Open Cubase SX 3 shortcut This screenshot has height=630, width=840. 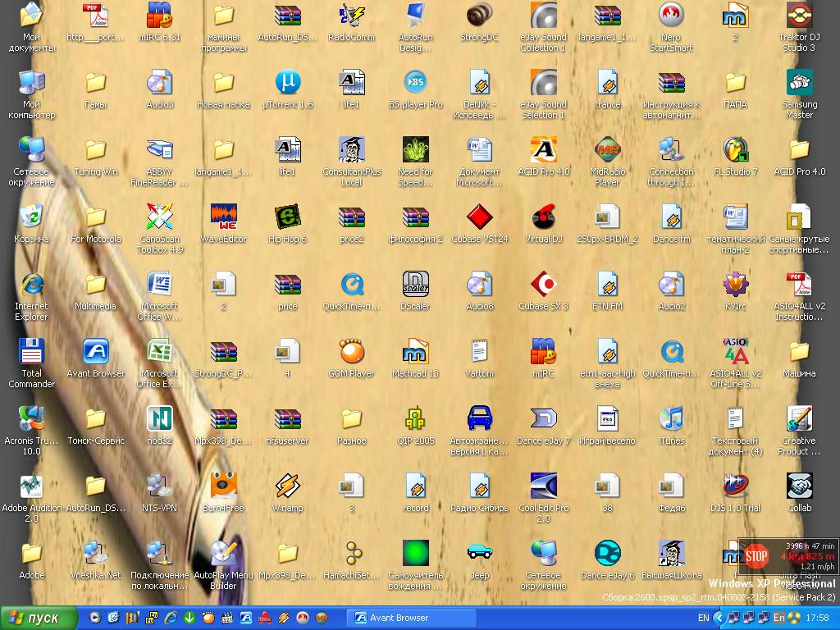544,285
